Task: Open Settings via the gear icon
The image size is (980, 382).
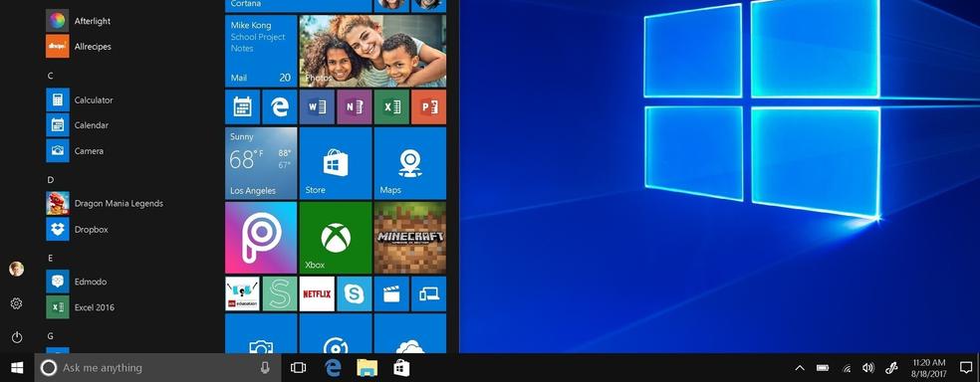Action: pos(16,303)
